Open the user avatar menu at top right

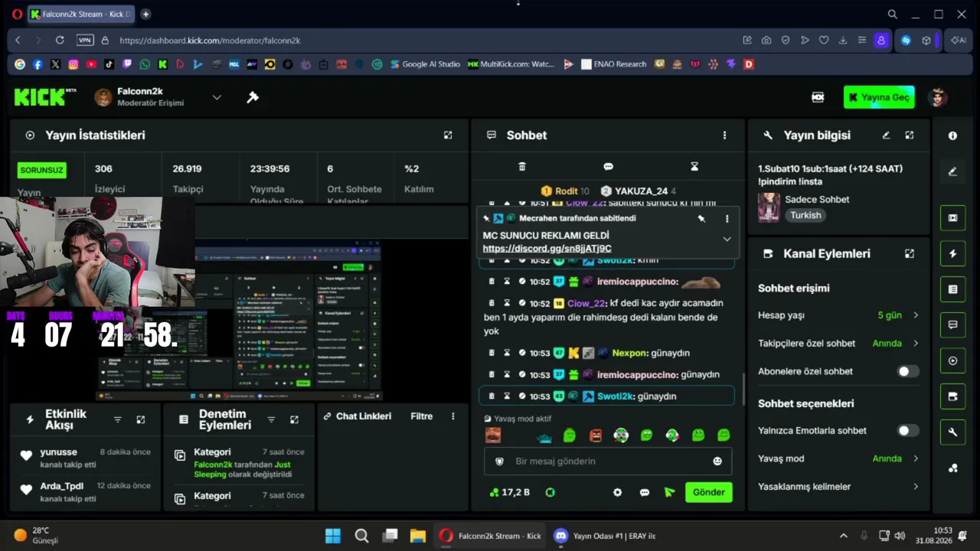[x=937, y=97]
